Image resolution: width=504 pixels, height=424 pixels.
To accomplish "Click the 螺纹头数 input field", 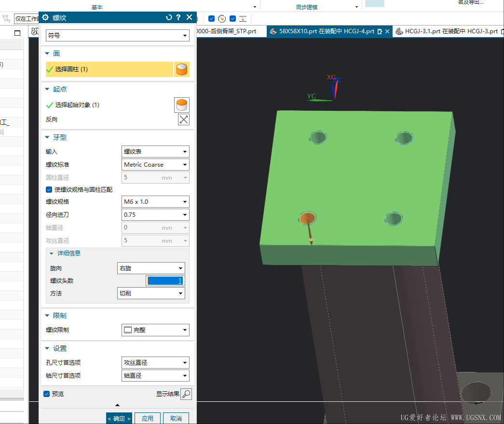I will point(165,281).
